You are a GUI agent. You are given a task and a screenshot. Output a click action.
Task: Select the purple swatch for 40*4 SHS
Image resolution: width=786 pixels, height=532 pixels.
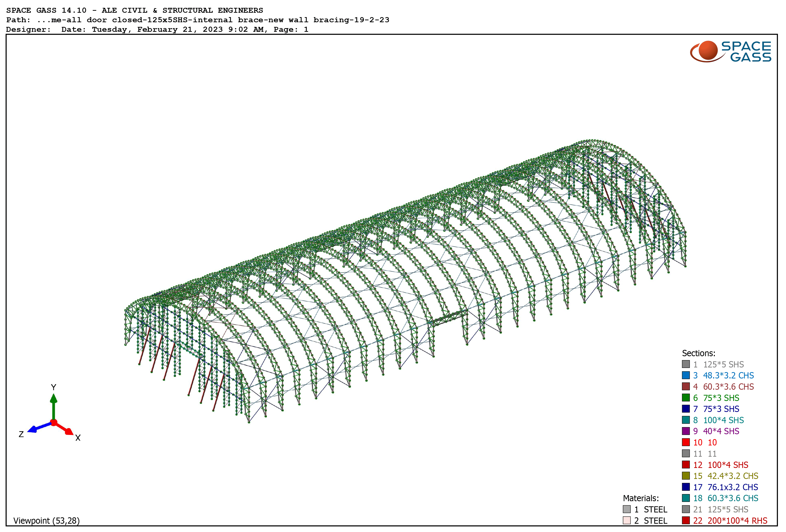pos(686,431)
